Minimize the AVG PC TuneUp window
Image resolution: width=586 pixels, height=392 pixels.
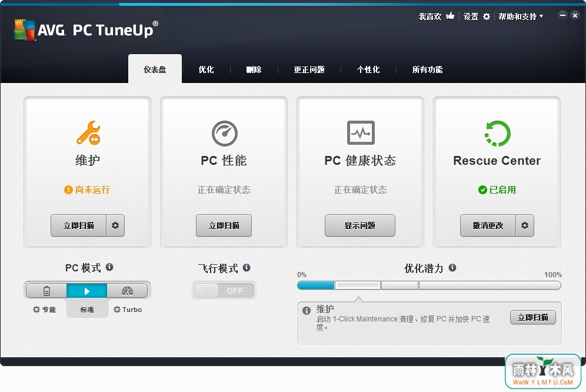pos(562,15)
